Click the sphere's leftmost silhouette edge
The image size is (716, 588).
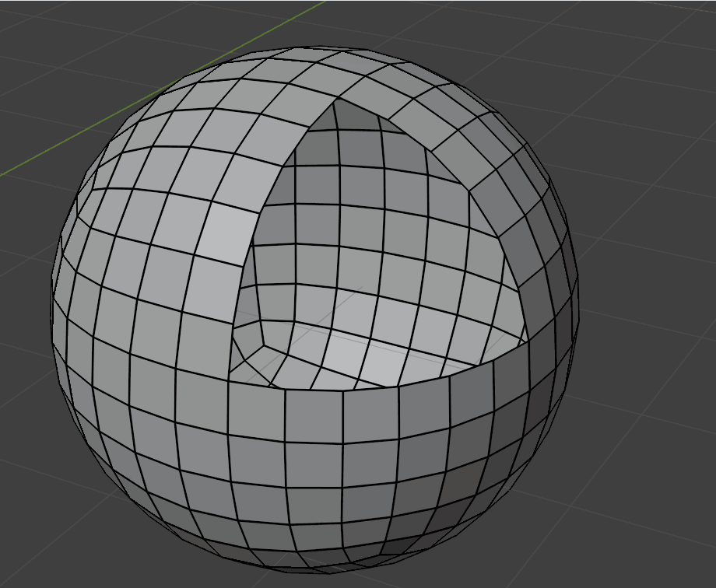point(51,311)
